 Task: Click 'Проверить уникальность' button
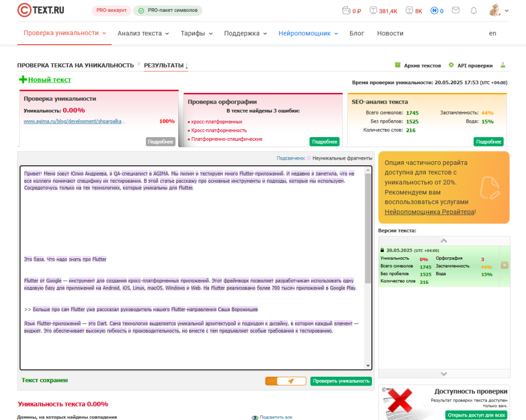click(x=341, y=381)
